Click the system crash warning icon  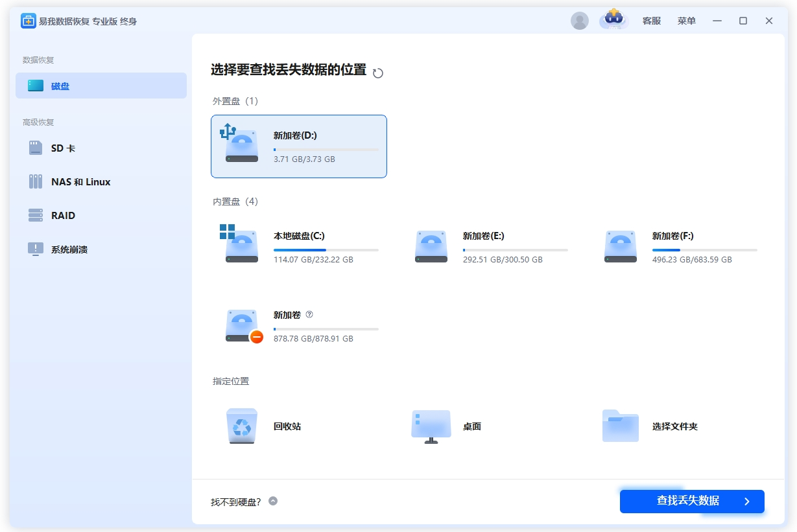(x=36, y=249)
